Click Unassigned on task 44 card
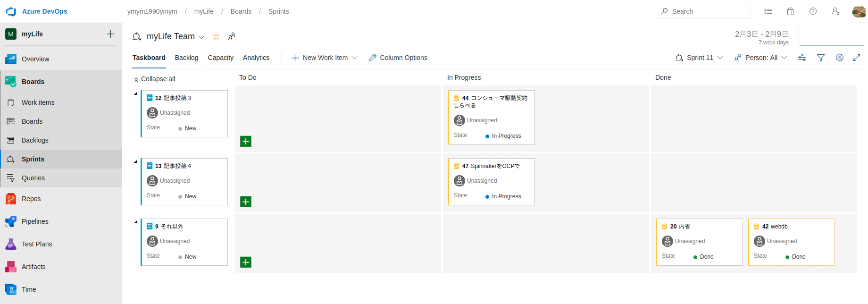 tap(482, 120)
